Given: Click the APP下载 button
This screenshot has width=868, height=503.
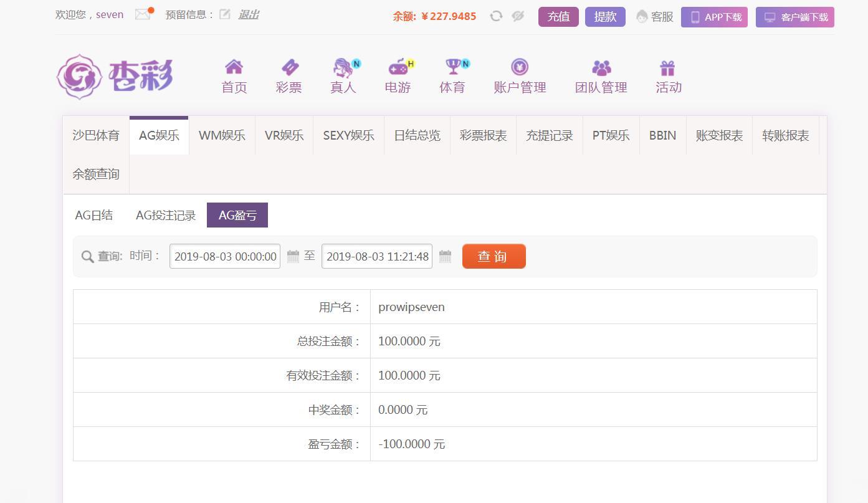Looking at the screenshot, I should 714,17.
